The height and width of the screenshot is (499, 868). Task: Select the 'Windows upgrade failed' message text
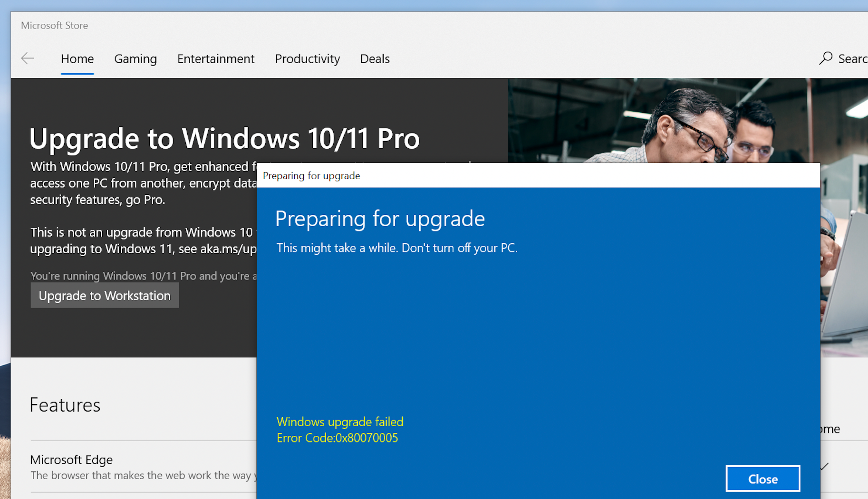(340, 422)
